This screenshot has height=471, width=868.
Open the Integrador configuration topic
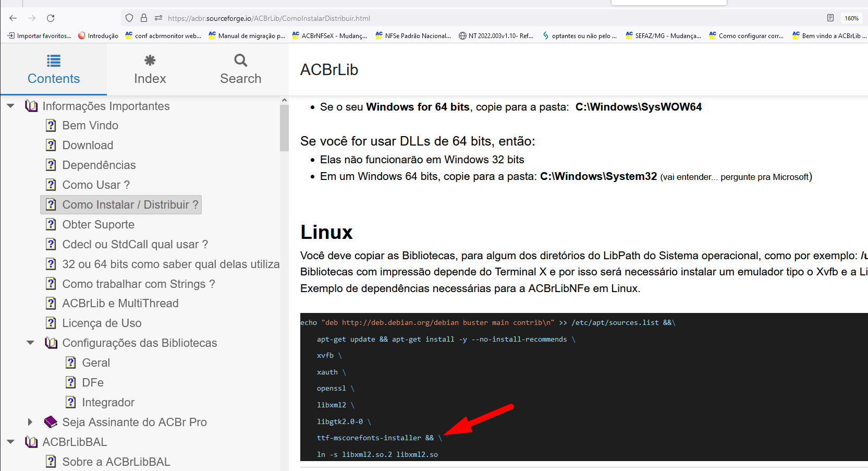point(100,403)
